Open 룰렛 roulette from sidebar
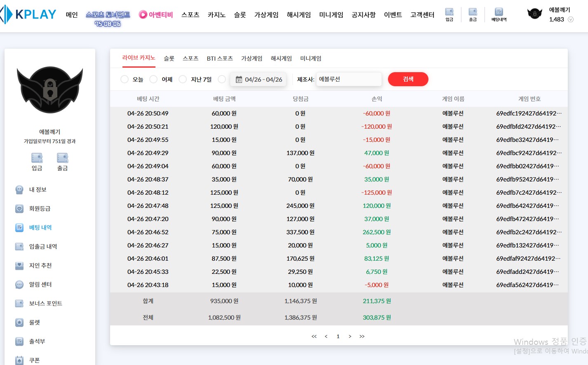Viewport: 588px width, 365px height. [x=34, y=323]
